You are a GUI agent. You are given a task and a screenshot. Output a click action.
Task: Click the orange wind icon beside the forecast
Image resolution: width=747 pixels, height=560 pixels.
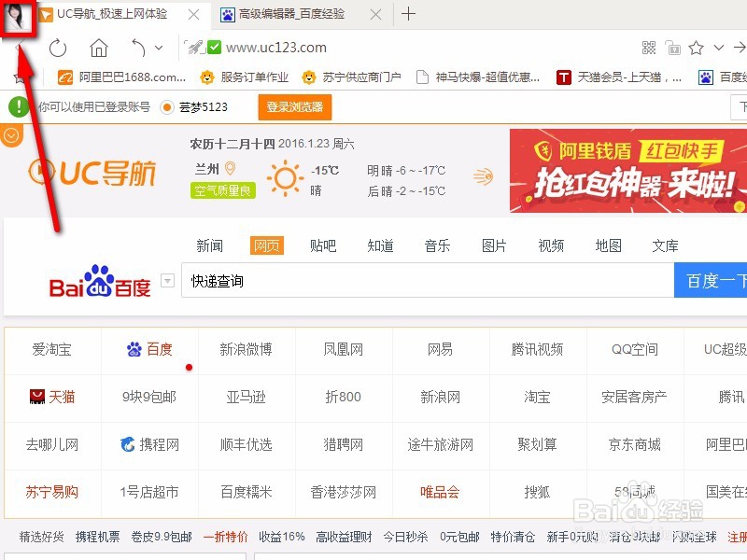[x=483, y=176]
